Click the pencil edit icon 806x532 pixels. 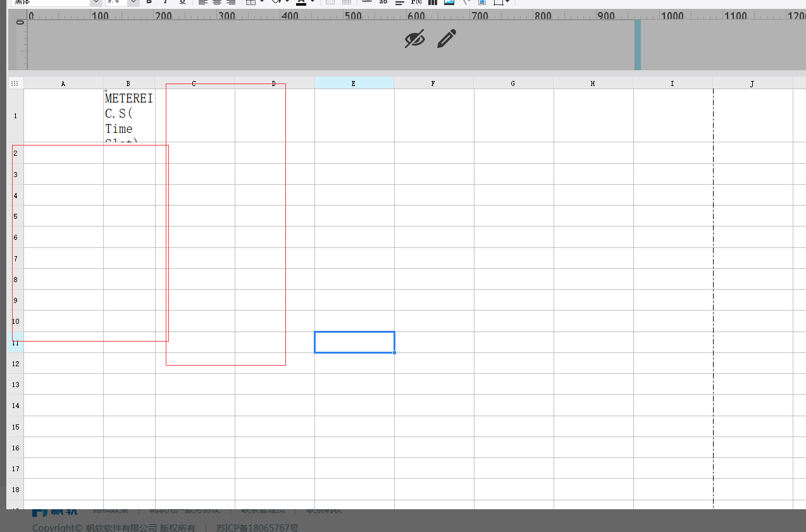[x=446, y=39]
